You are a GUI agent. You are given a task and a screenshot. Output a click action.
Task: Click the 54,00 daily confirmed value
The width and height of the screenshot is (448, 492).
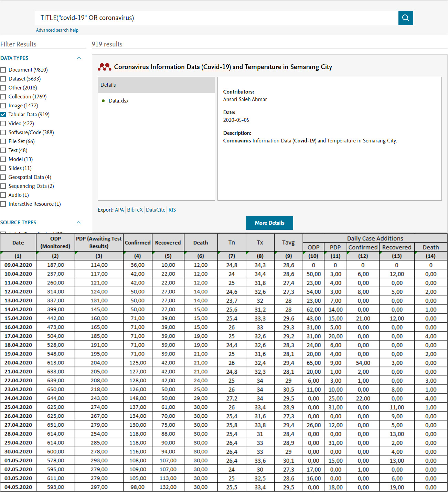(363, 363)
